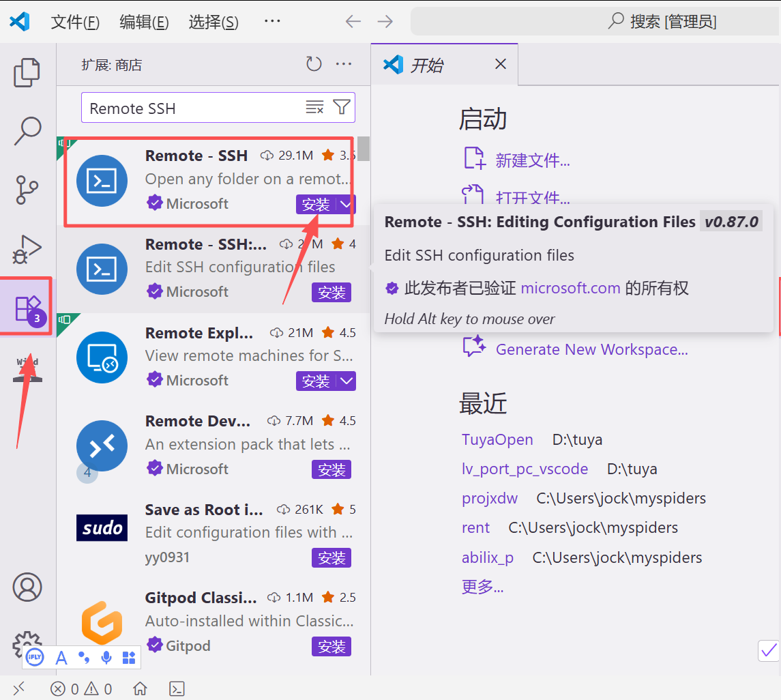Expand install options for Remote - SSH
Viewport: 781px width, 700px height.
tap(346, 204)
